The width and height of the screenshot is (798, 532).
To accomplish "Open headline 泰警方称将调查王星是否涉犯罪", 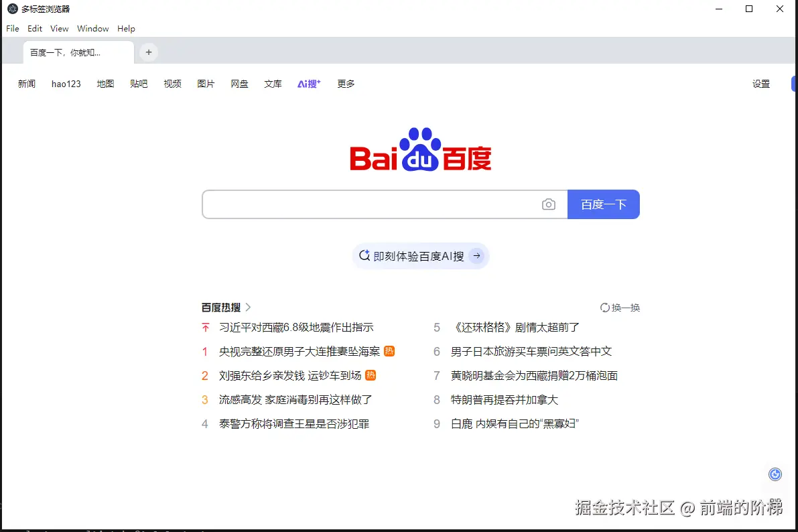I will click(294, 423).
